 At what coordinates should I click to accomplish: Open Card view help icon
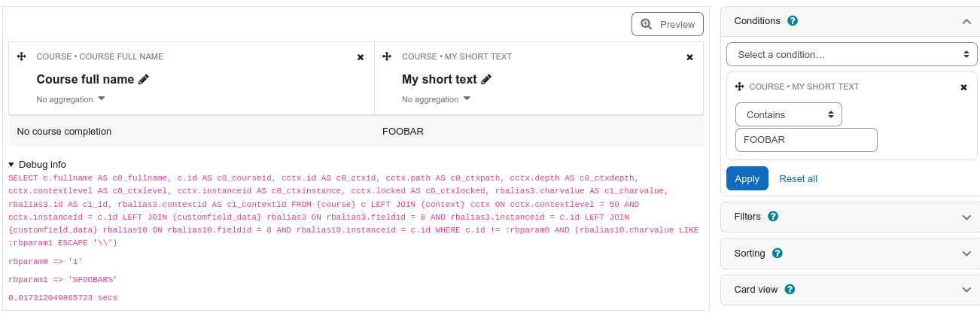(790, 290)
